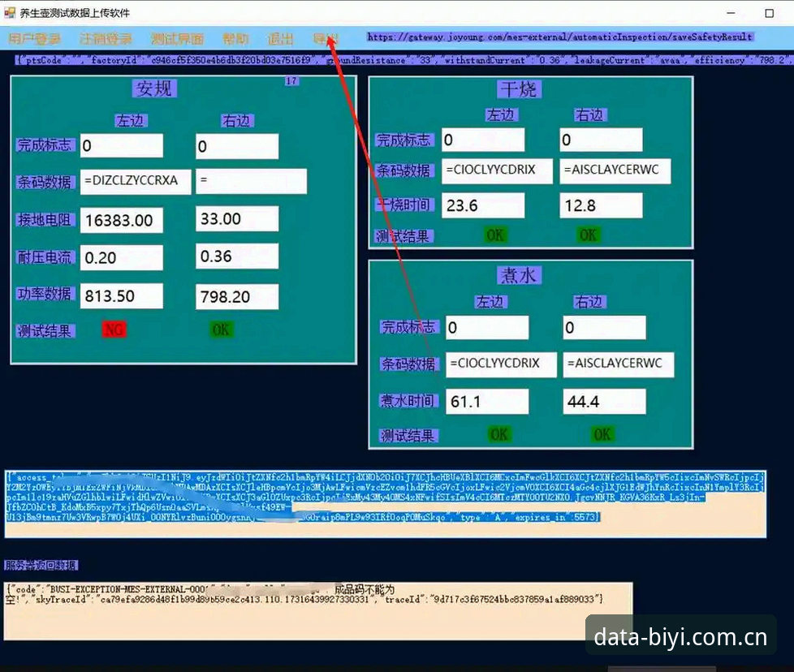Click the 安规 右边 条码数据 field containing only =
The width and height of the screenshot is (794, 672).
pos(251,181)
